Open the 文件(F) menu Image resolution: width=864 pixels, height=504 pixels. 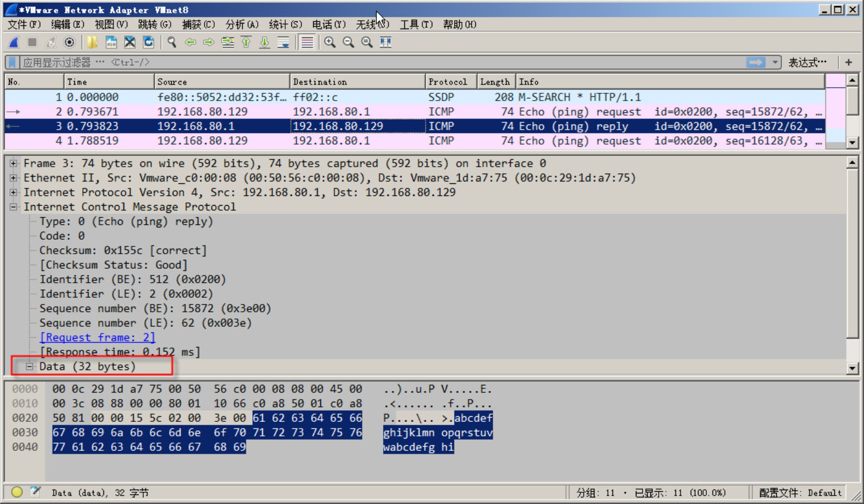(x=24, y=25)
